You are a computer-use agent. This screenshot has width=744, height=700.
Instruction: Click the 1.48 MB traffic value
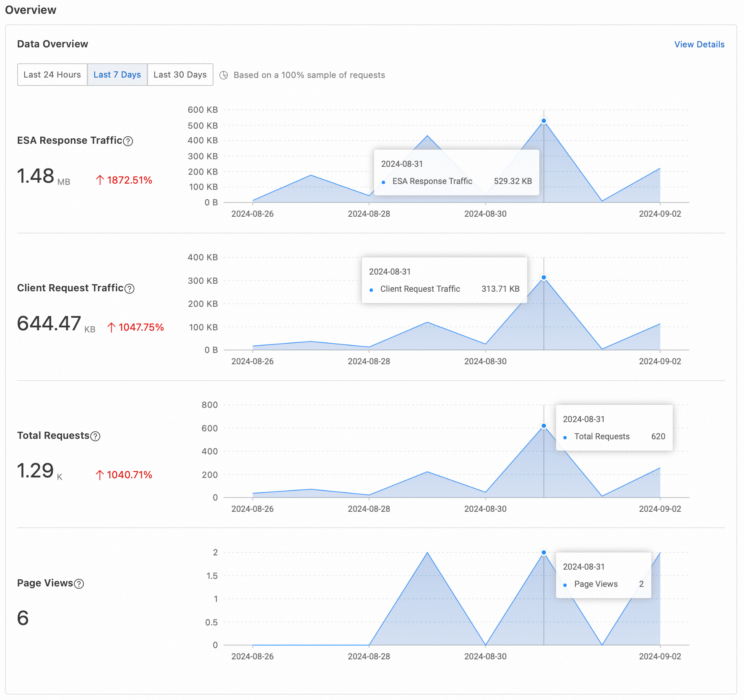click(x=44, y=176)
